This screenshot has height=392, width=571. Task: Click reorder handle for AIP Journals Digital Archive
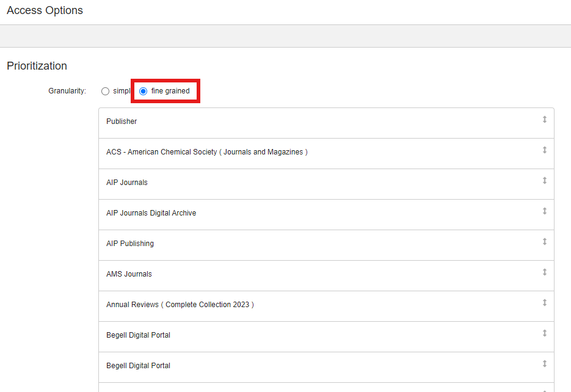(x=544, y=211)
